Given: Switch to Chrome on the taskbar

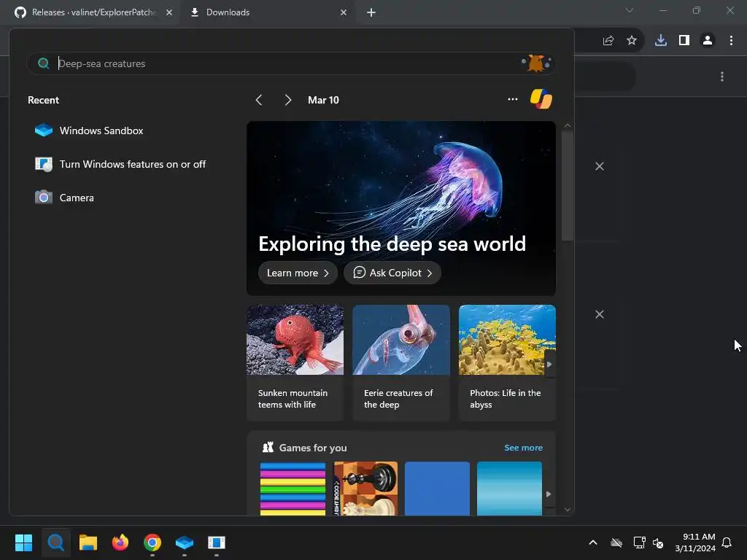Looking at the screenshot, I should [152, 542].
